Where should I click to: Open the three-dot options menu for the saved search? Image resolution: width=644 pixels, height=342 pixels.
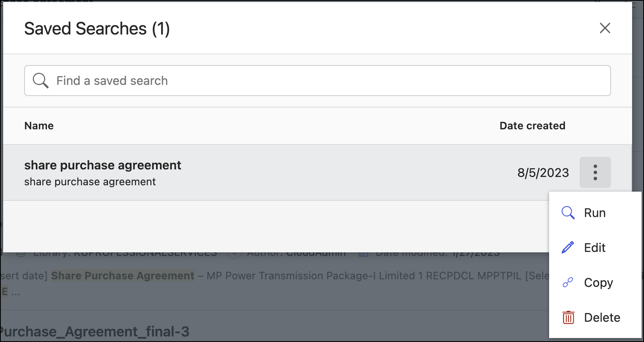point(595,173)
